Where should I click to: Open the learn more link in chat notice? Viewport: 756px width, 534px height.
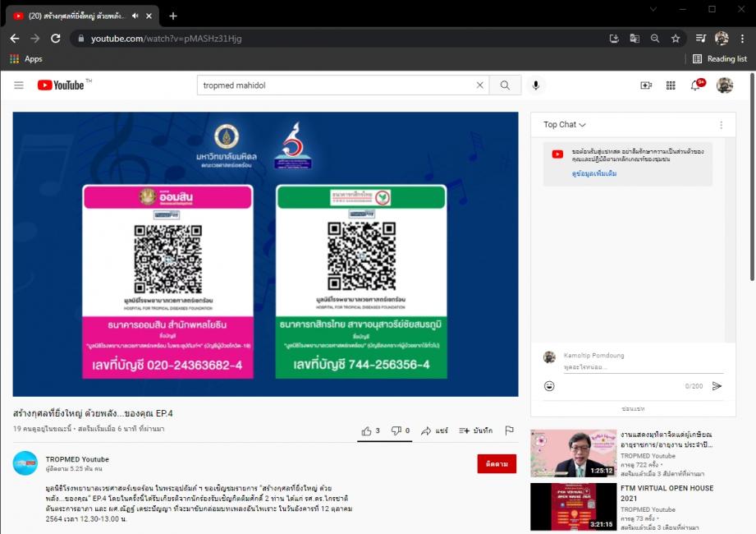pyautogui.click(x=594, y=173)
